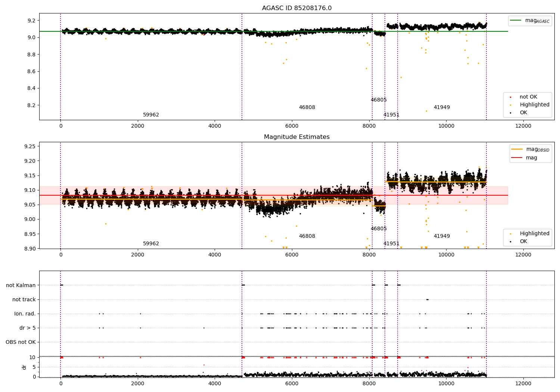The image size is (560, 392).
Task: Click the 'not track' axis label
Action: tap(24, 299)
